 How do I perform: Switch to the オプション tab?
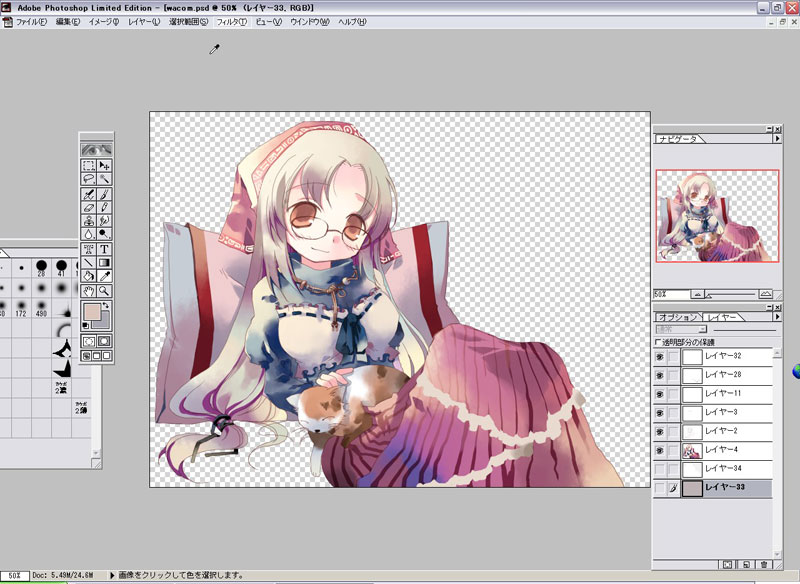coord(678,317)
